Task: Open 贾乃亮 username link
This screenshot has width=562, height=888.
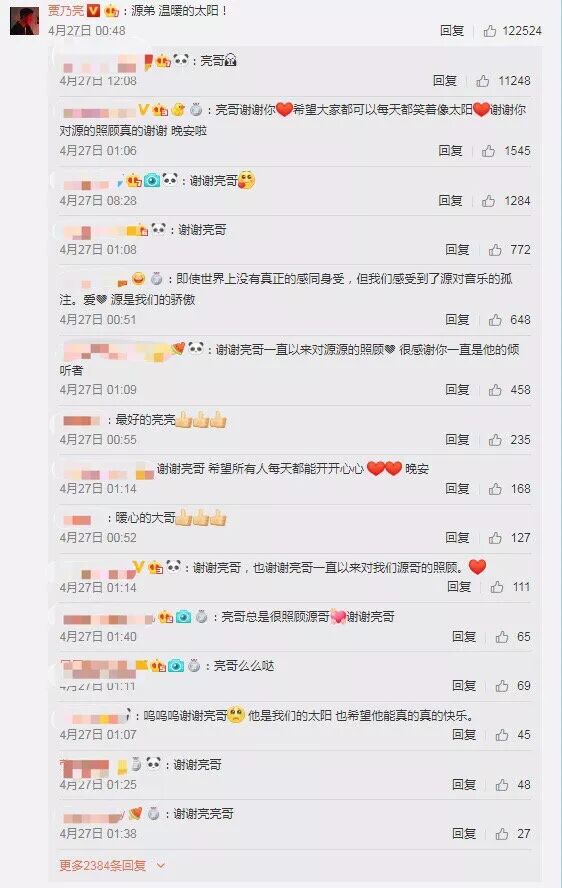Action: tap(66, 10)
